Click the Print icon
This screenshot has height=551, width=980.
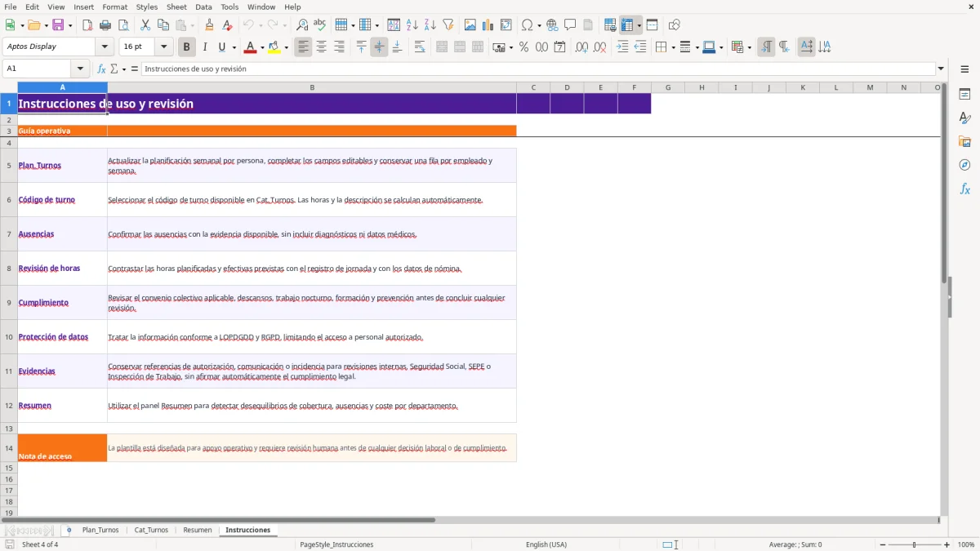click(105, 25)
